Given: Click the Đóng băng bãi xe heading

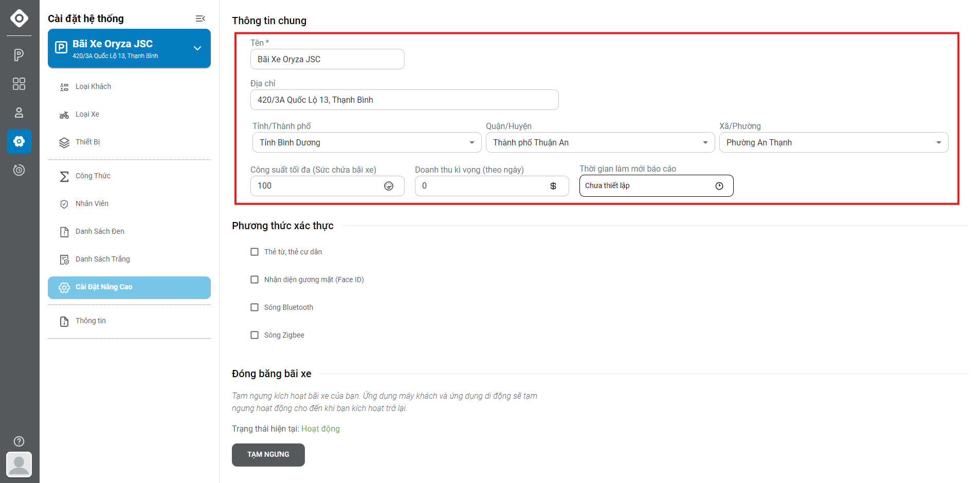Looking at the screenshot, I should tap(271, 374).
